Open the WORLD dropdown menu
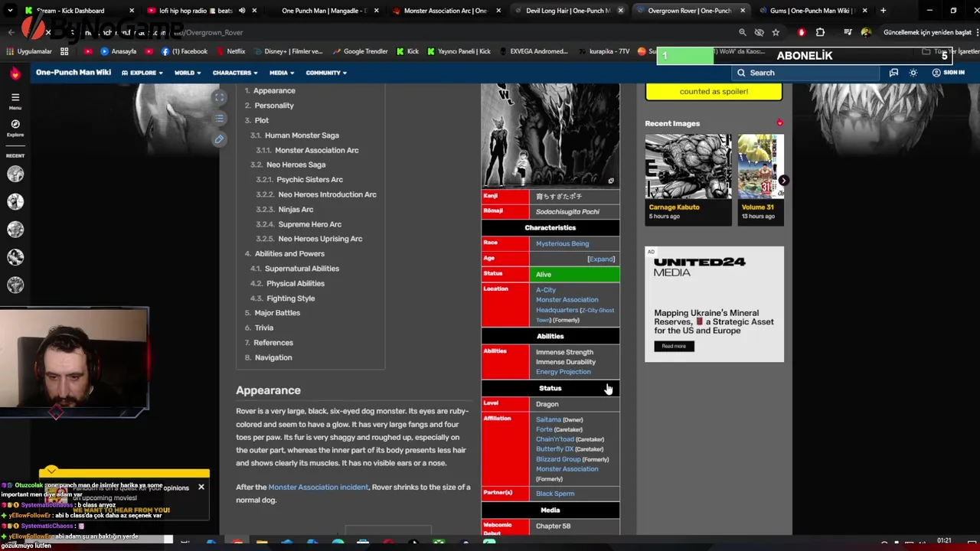 coord(188,73)
